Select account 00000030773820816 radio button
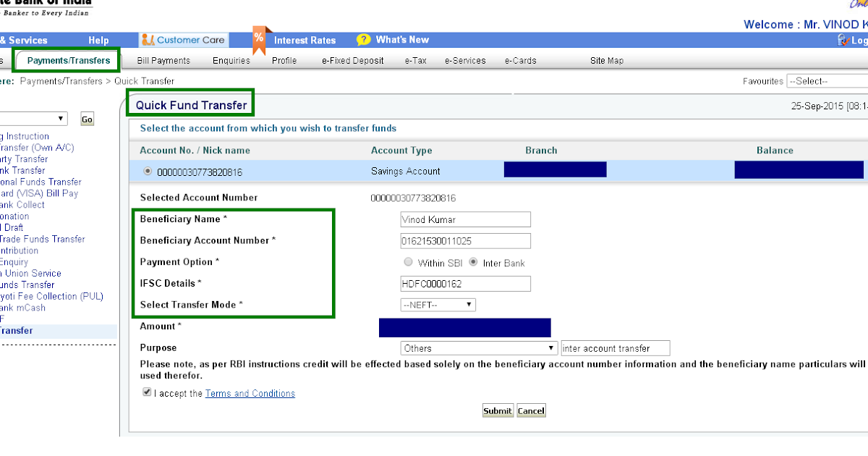 (x=148, y=172)
